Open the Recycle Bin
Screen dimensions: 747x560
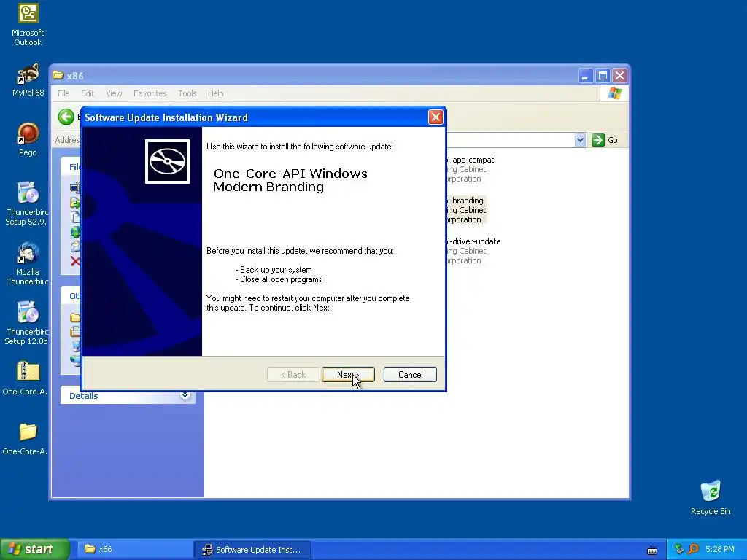tap(711, 497)
